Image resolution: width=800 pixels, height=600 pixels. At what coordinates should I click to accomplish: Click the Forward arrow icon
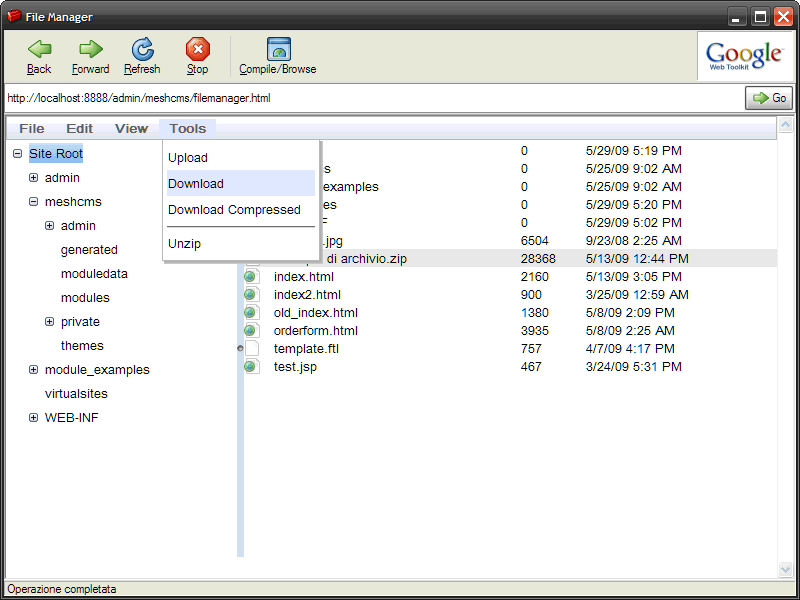tap(91, 49)
